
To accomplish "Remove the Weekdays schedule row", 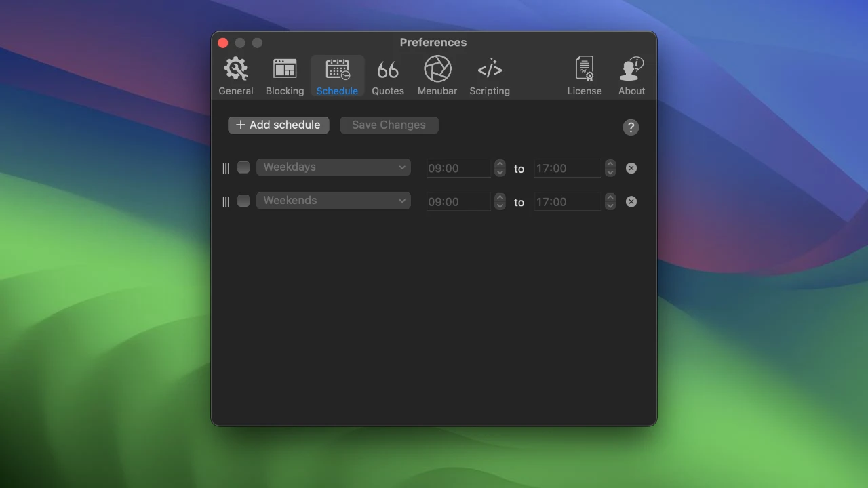I will click(631, 168).
